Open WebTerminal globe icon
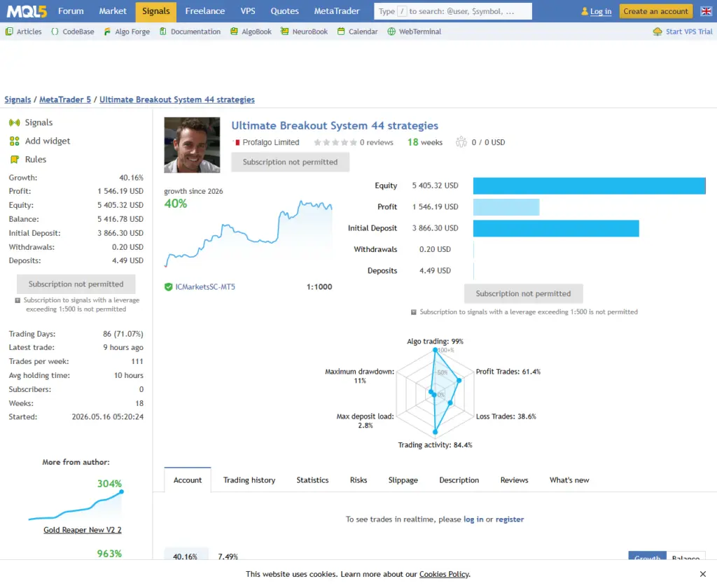717x588 pixels. [391, 31]
